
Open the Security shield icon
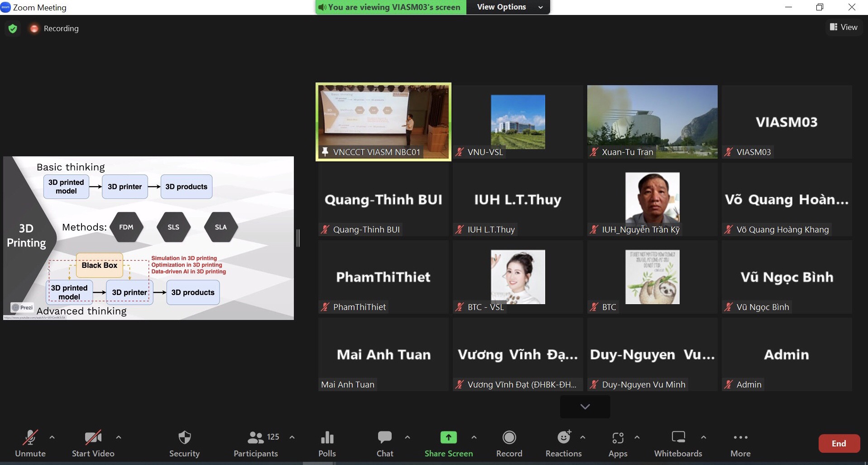click(184, 438)
